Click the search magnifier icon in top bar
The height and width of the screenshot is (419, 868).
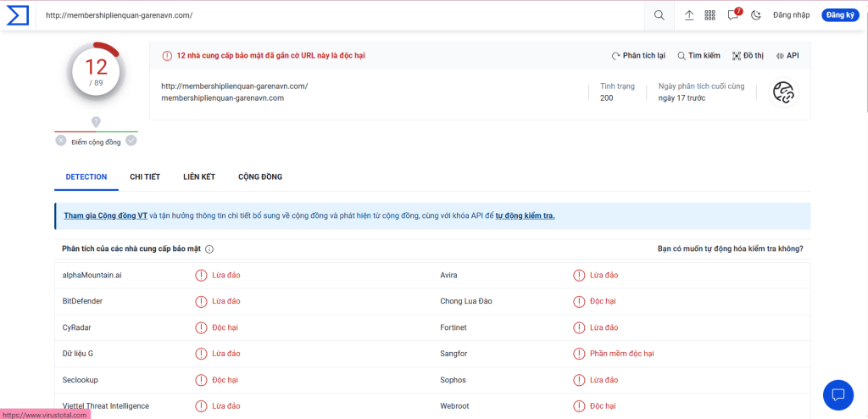659,15
